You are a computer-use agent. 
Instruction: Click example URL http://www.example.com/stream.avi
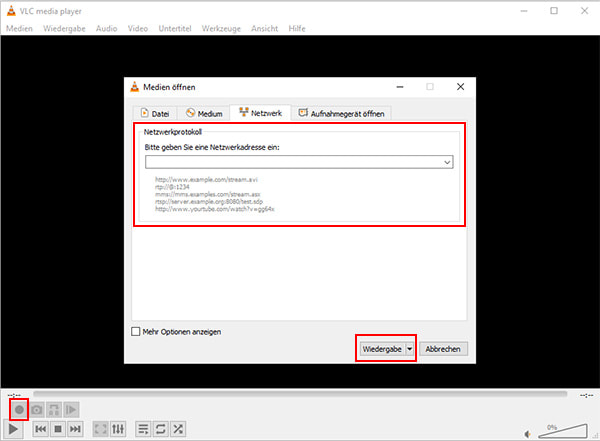(206, 179)
